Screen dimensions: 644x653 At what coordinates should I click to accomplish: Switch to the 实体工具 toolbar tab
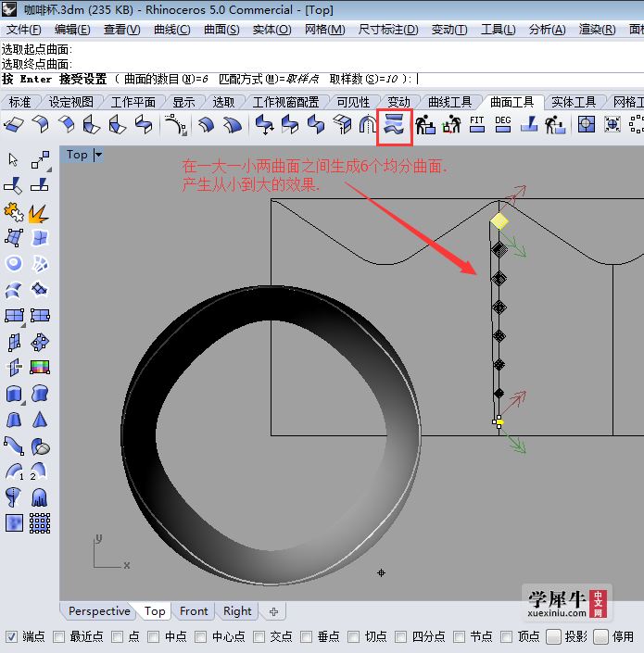[x=574, y=102]
